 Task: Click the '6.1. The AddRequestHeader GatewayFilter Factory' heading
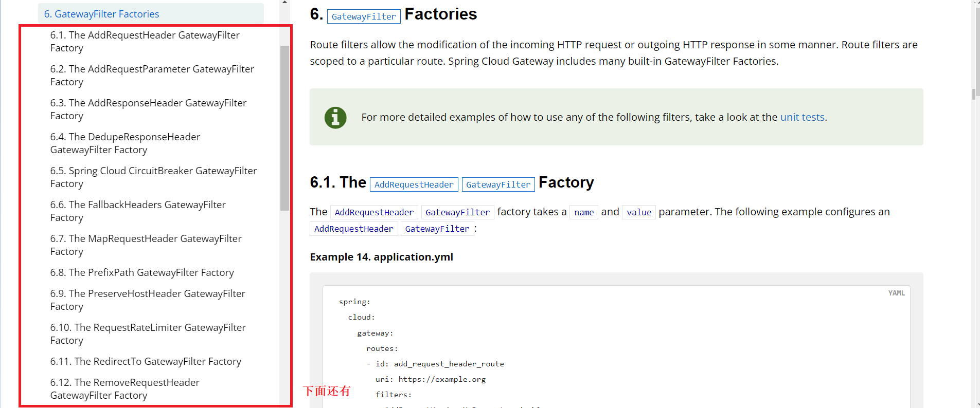pyautogui.click(x=452, y=182)
